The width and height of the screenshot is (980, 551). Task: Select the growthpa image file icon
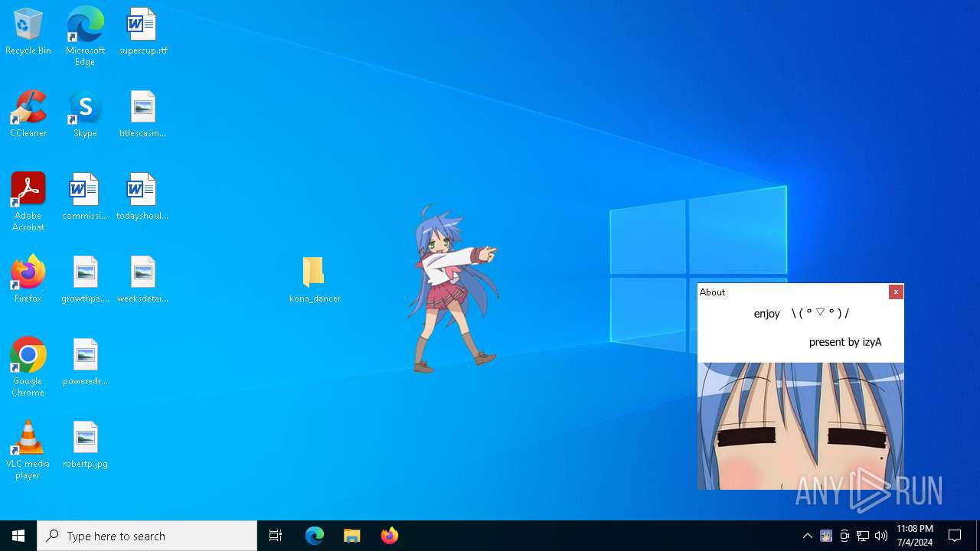[x=85, y=280]
